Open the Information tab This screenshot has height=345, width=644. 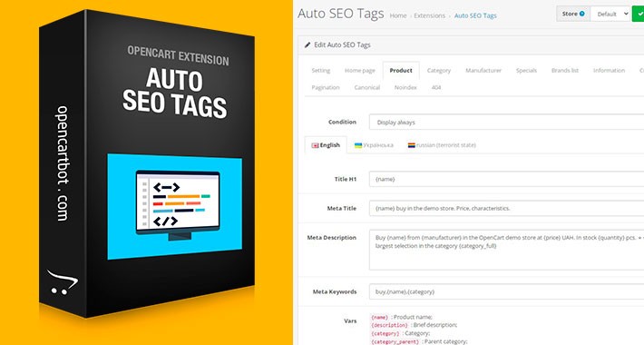(x=610, y=70)
